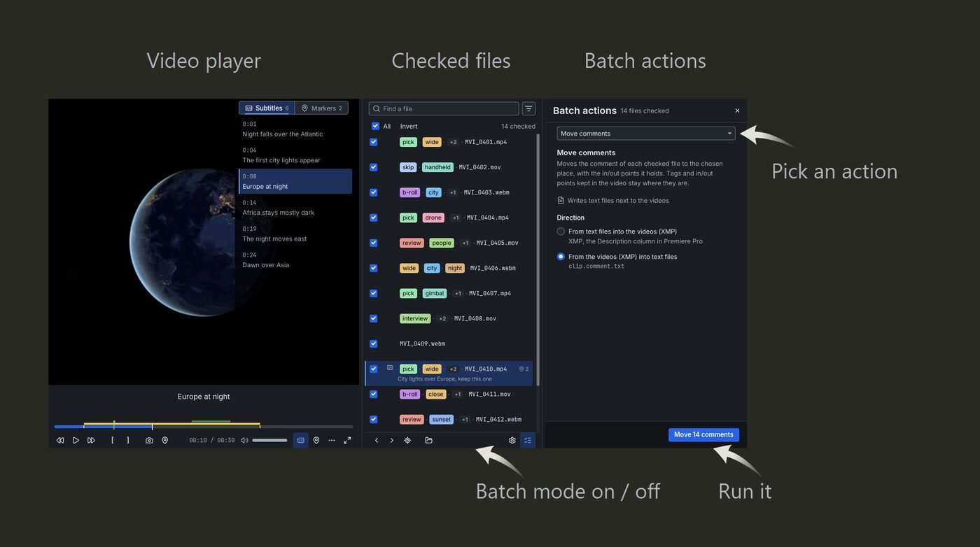Image resolution: width=980 pixels, height=547 pixels.
Task: Mute the audio with the speaker icon
Action: 244,440
